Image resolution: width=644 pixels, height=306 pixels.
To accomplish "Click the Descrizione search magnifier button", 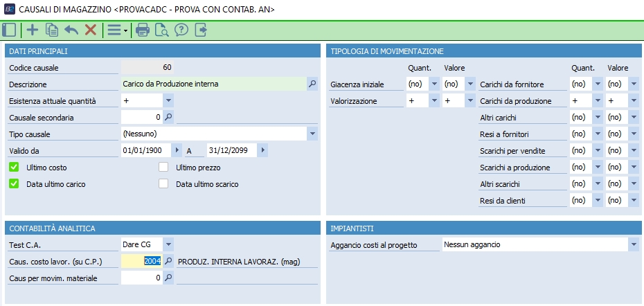I will click(x=312, y=84).
